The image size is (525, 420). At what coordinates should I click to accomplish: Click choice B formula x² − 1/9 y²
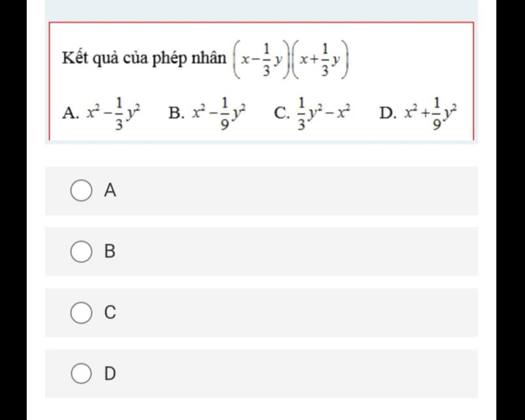[x=219, y=113]
